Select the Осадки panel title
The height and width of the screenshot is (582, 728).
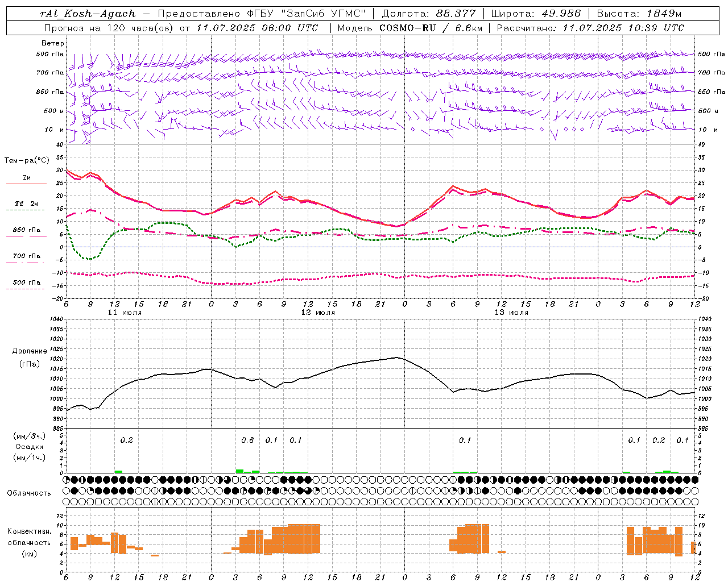click(x=30, y=447)
